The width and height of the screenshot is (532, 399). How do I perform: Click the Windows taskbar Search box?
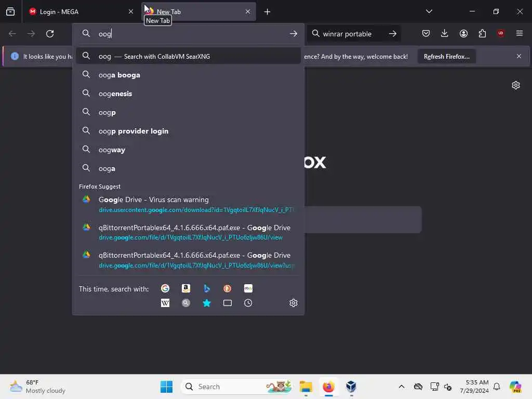click(237, 387)
